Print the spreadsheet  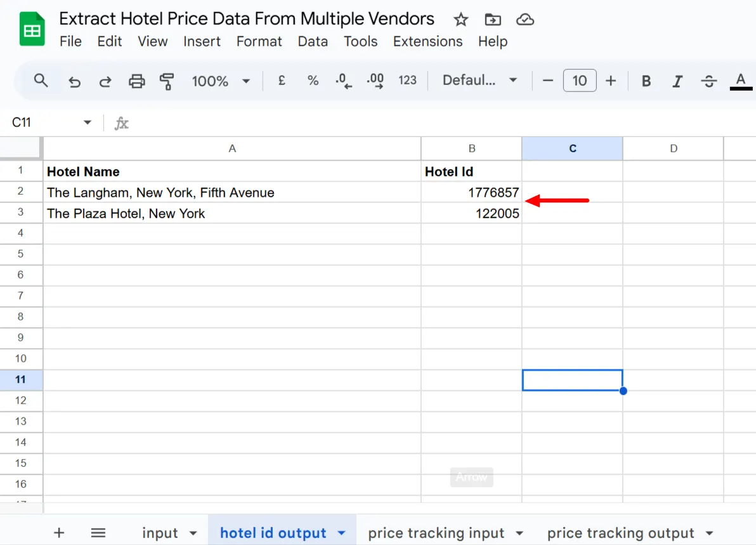(136, 81)
